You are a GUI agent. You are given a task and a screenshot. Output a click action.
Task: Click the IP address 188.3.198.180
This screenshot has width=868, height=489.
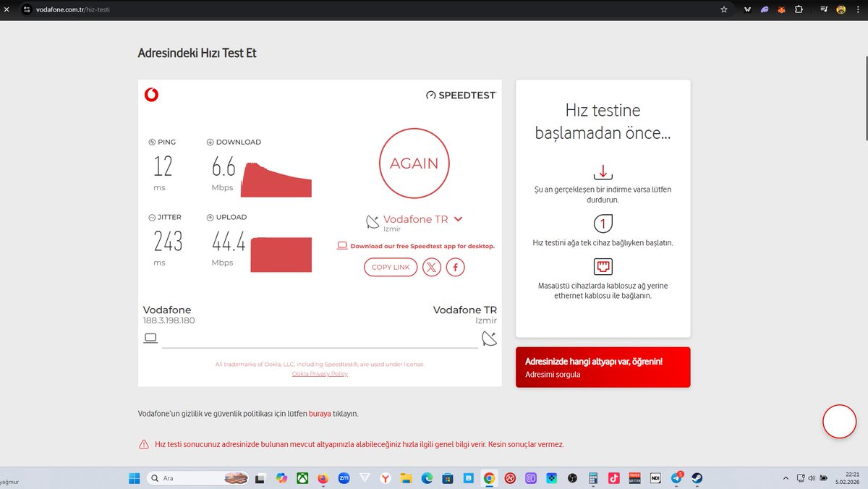click(169, 320)
